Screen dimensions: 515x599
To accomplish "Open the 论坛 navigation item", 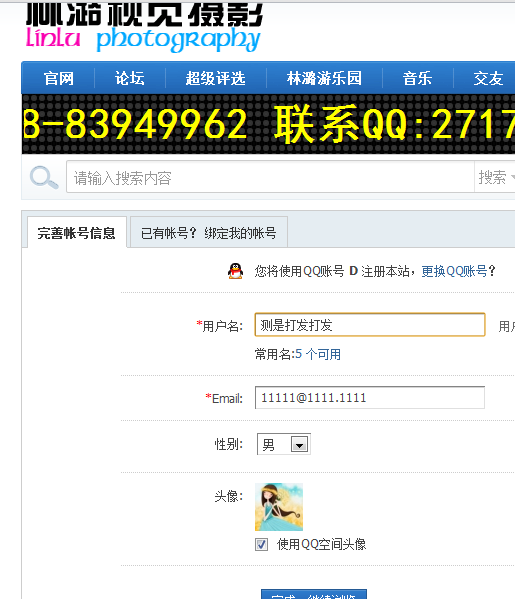I will (x=130, y=78).
